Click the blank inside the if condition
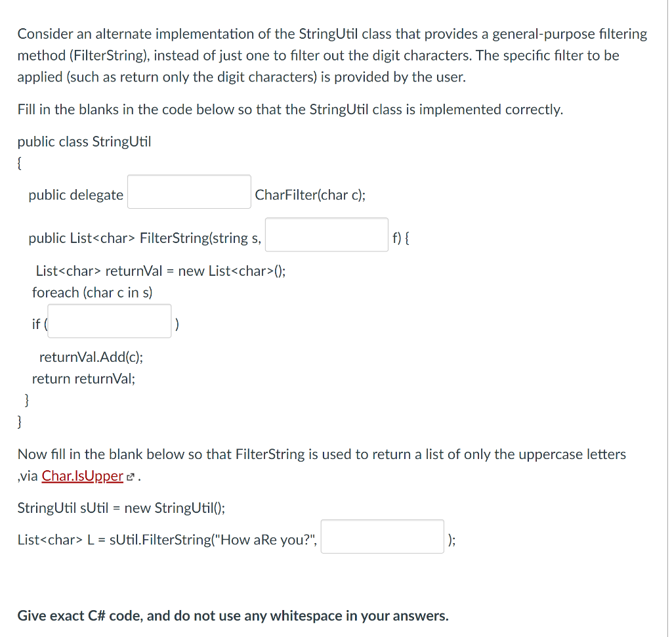The image size is (672, 637). click(109, 320)
